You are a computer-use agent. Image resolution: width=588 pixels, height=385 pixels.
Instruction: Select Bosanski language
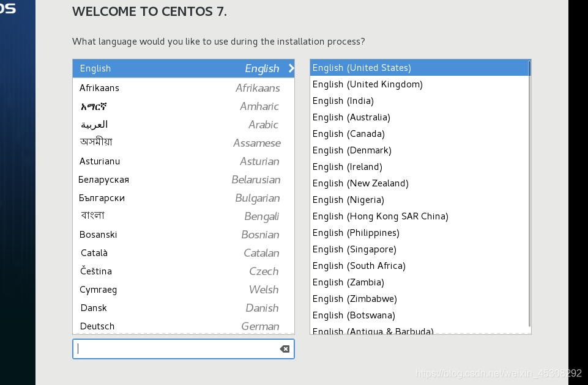pyautogui.click(x=184, y=235)
